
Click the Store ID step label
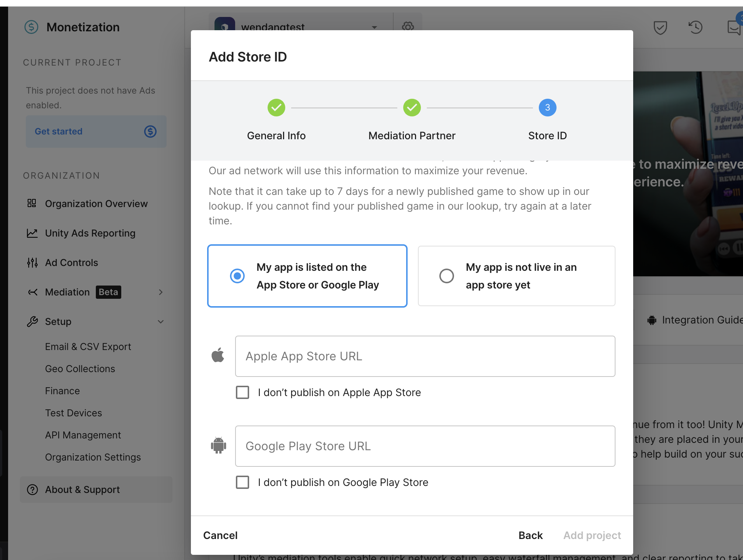tap(548, 136)
